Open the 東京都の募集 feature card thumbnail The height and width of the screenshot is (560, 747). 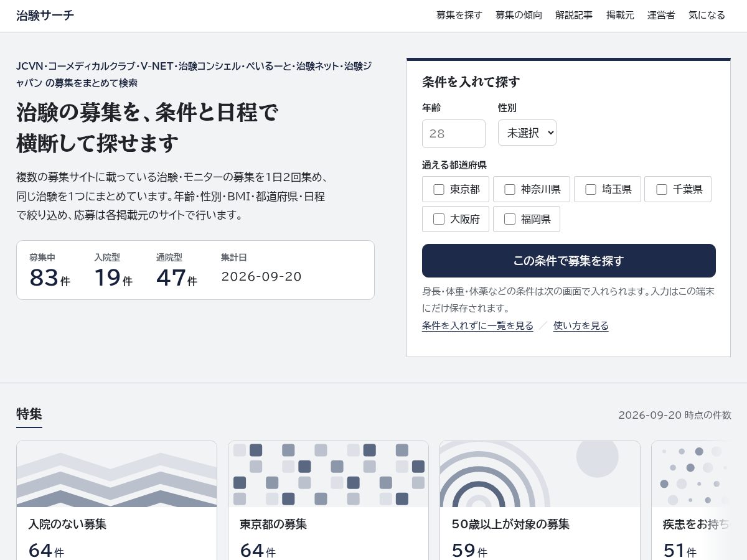pos(328,474)
